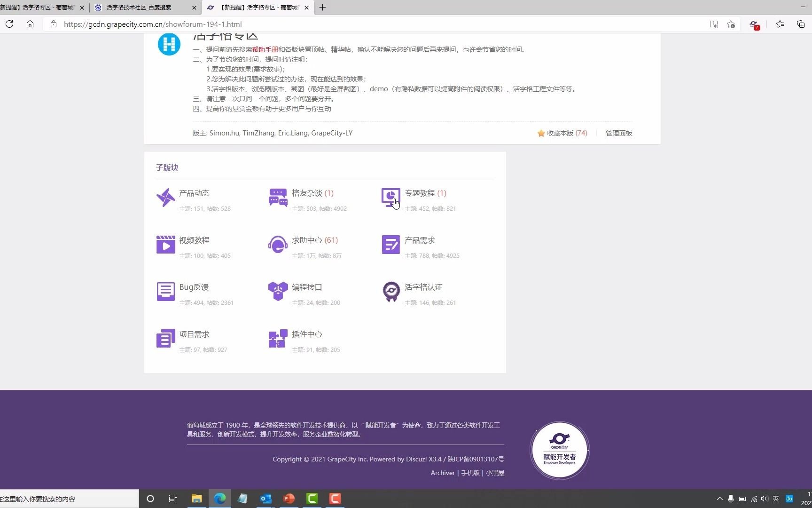Open the 编程接口 hexagon icon
812x508 pixels.
(278, 291)
